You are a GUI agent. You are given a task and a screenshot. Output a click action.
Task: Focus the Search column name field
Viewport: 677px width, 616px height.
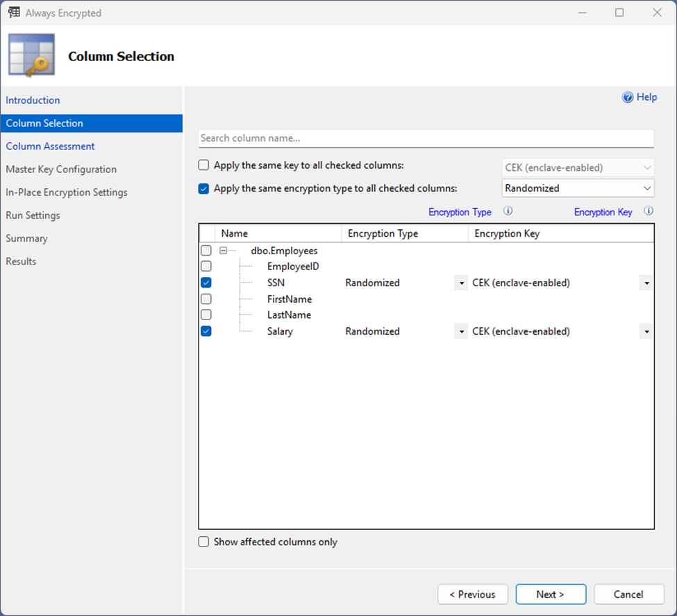pos(426,138)
